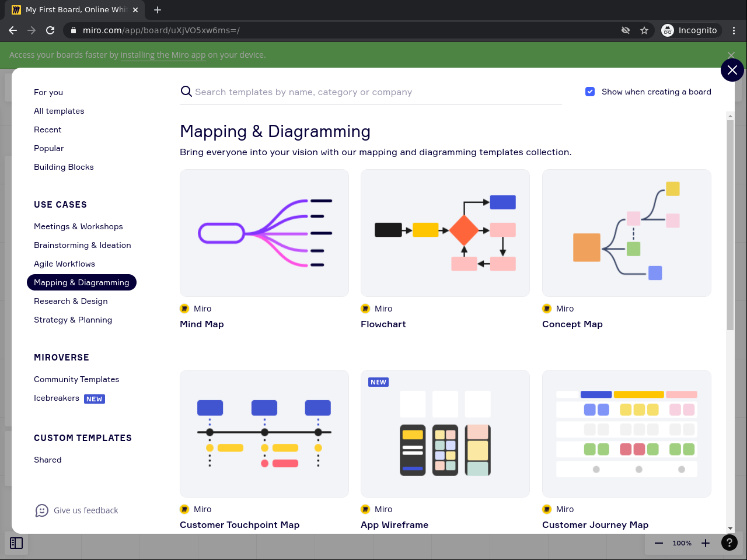The height and width of the screenshot is (560, 747).
Task: Open the For you category
Action: [x=48, y=92]
